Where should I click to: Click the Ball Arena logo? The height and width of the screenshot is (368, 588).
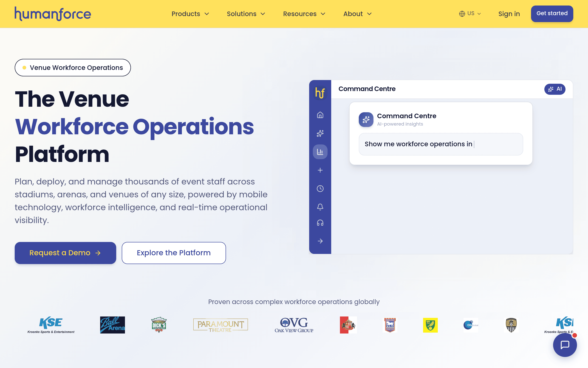click(x=112, y=325)
